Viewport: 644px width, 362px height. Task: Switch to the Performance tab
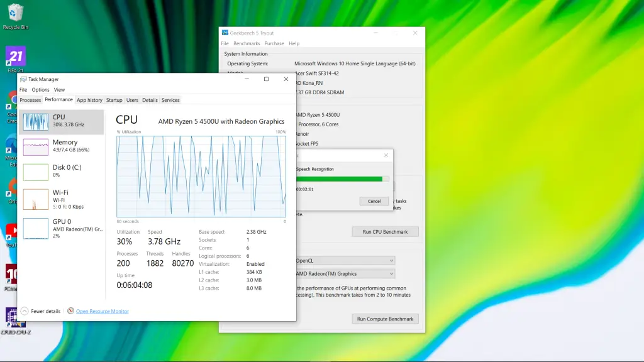coord(58,100)
